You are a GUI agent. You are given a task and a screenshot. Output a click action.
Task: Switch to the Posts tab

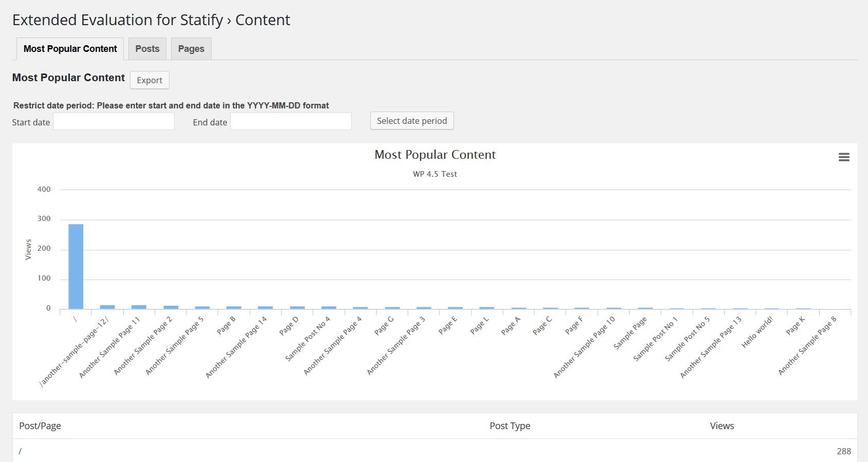click(x=147, y=49)
